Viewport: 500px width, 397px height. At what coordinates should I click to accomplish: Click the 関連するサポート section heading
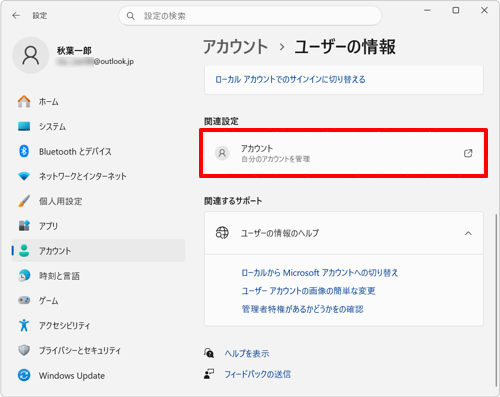pos(233,201)
